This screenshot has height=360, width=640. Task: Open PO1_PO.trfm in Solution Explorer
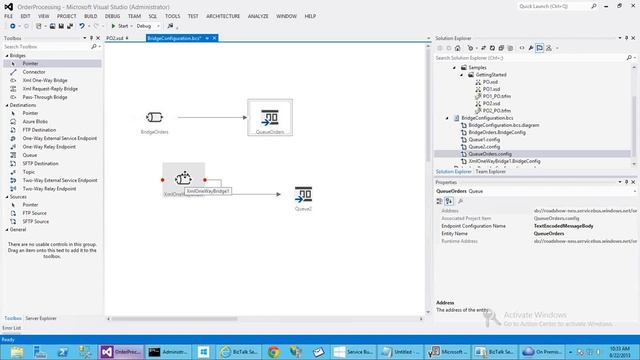click(497, 96)
